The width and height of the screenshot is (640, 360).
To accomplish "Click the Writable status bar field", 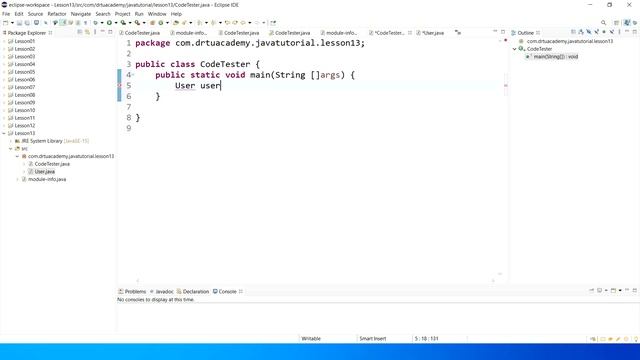I will click(311, 339).
